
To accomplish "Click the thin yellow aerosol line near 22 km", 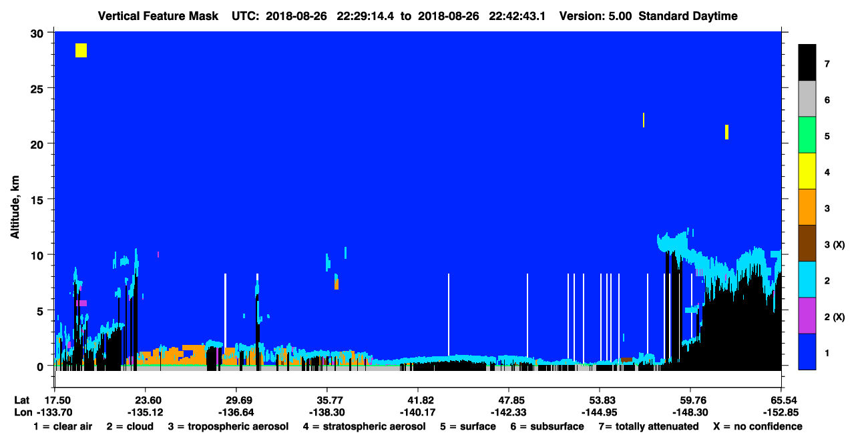I will 644,120.
